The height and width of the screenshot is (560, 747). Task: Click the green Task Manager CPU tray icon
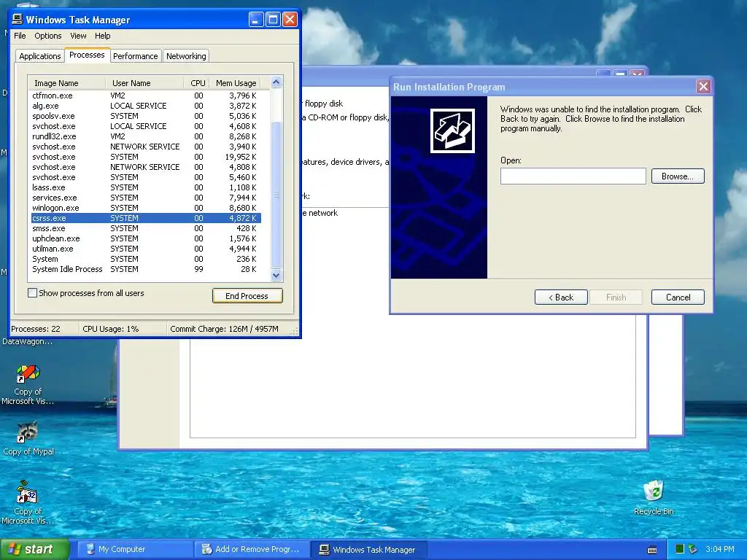point(680,550)
